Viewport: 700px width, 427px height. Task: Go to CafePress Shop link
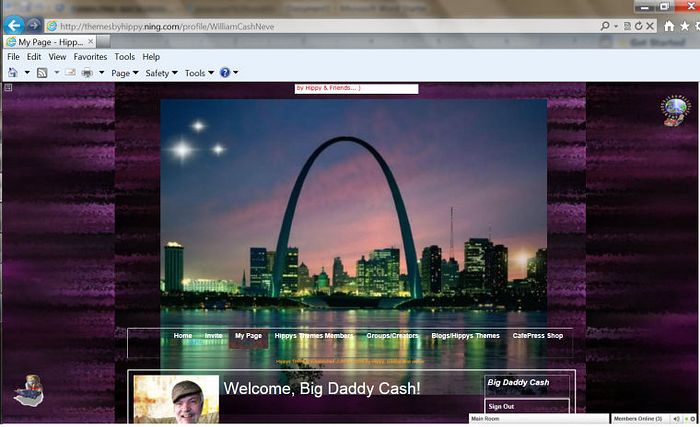537,336
